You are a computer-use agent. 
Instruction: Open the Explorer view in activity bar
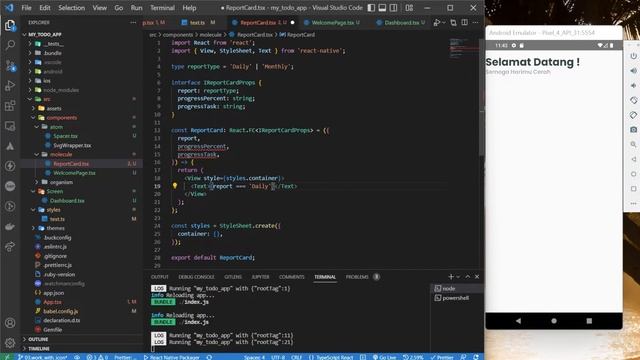10,25
